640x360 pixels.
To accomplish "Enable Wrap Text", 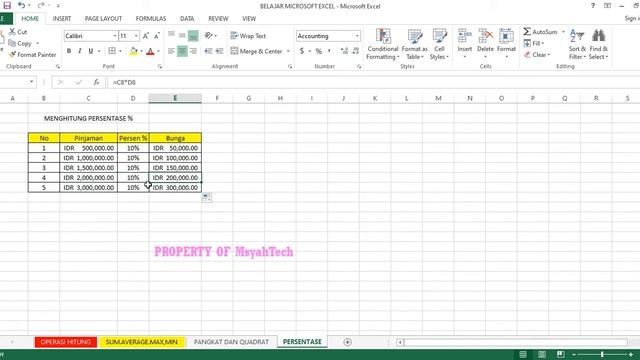I will (248, 36).
